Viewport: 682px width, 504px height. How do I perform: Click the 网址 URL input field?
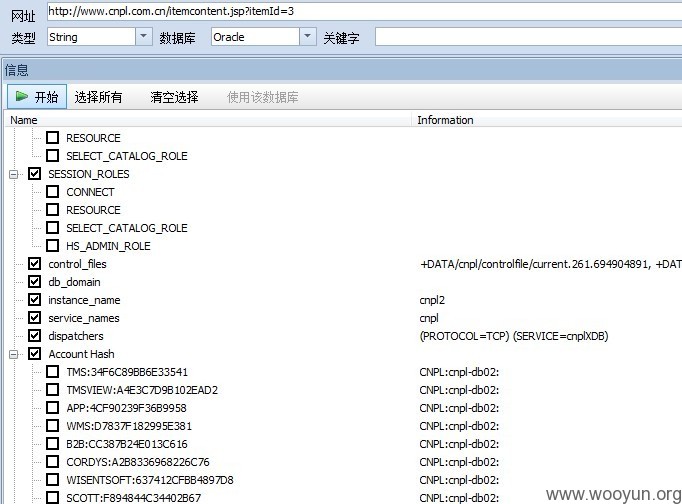[364, 11]
